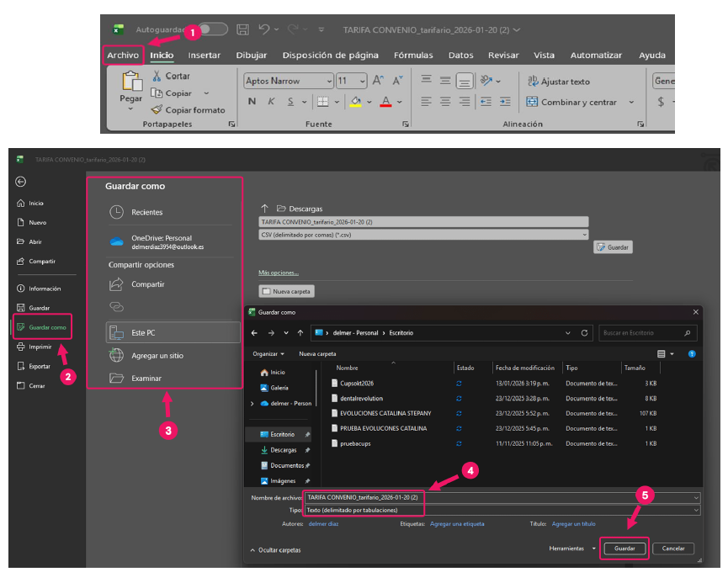
Task: Switch to the Fórmulas ribbon tab
Action: point(413,56)
